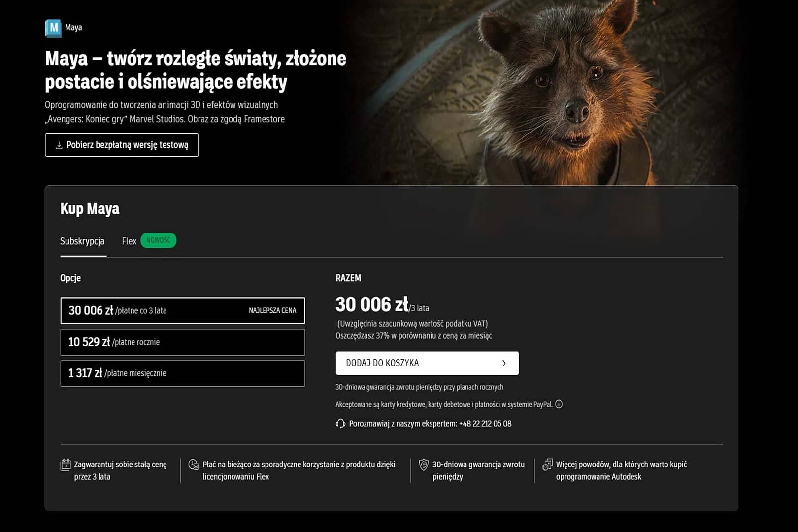Click the accepted payment methods text

[444, 404]
